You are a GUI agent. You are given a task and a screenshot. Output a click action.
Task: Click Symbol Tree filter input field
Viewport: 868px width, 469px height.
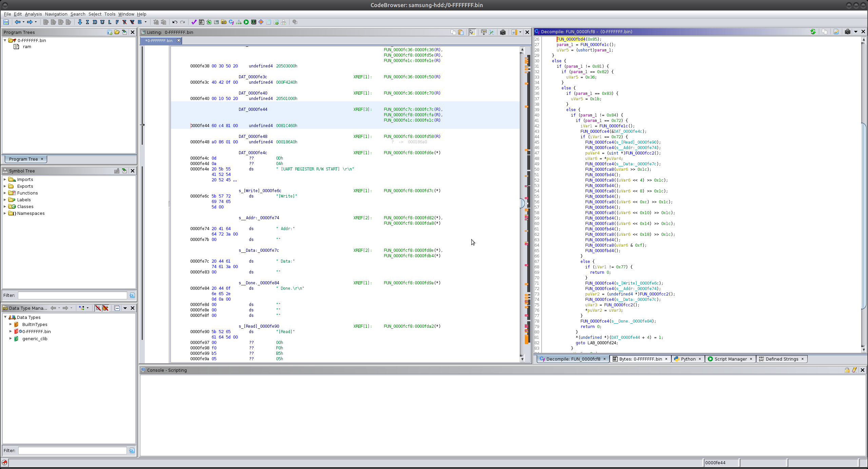72,295
